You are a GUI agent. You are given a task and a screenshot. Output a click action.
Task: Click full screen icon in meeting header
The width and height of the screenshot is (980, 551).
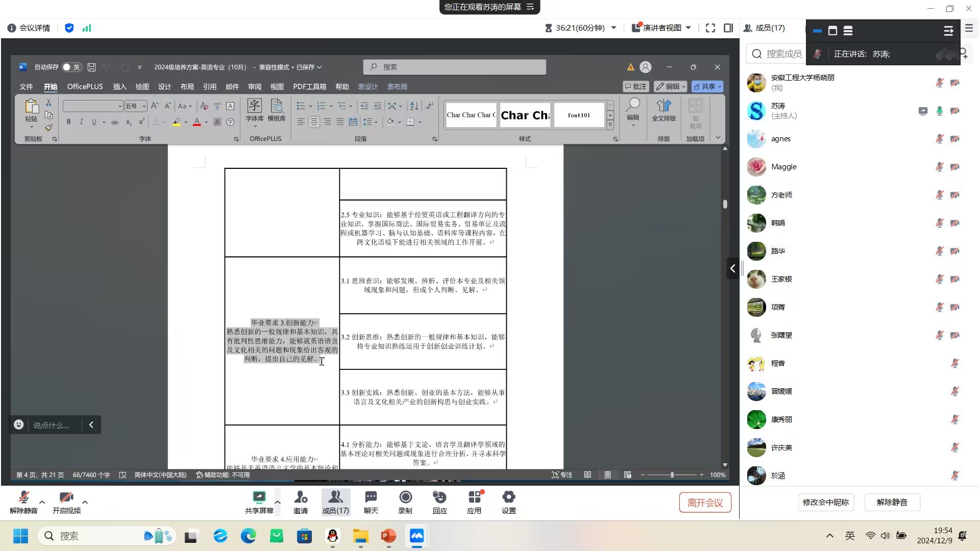pyautogui.click(x=710, y=28)
